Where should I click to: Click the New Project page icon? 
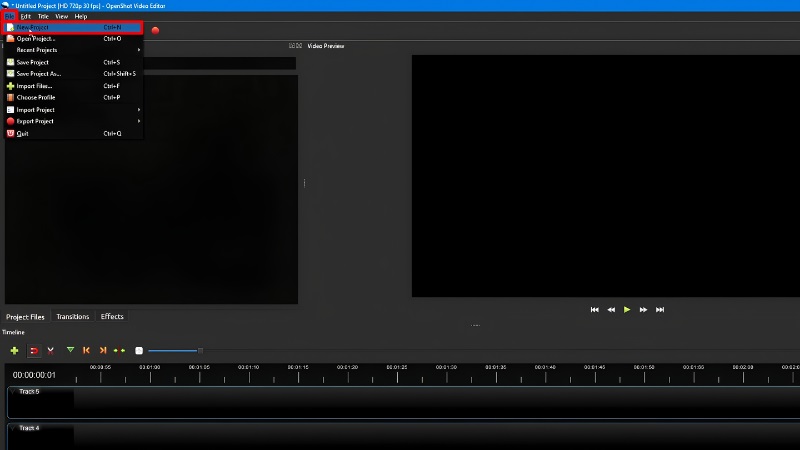[10, 28]
